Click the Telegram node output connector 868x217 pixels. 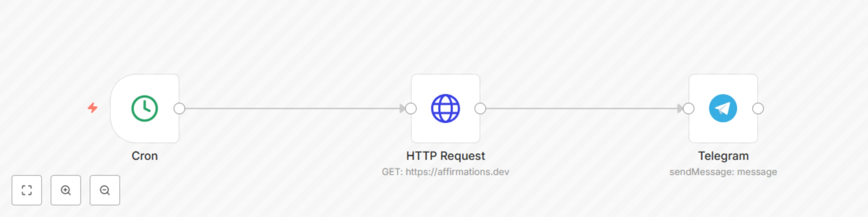(758, 109)
